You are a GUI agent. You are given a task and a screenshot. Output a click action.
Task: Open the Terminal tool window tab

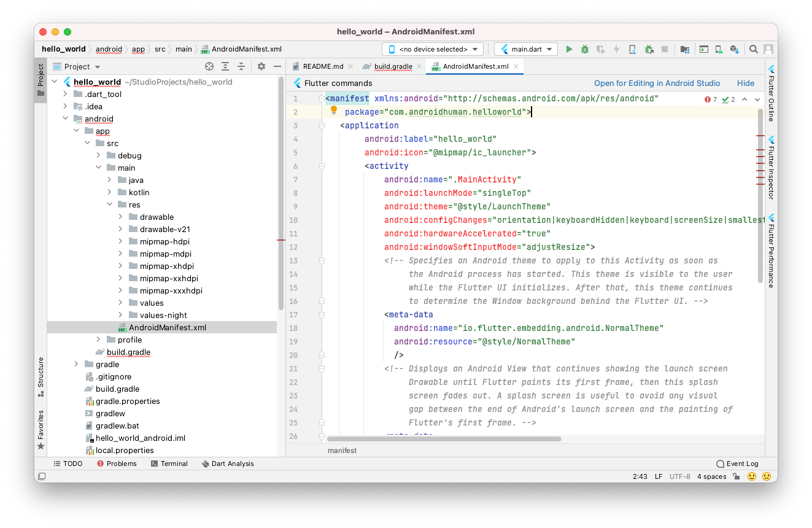click(x=169, y=464)
